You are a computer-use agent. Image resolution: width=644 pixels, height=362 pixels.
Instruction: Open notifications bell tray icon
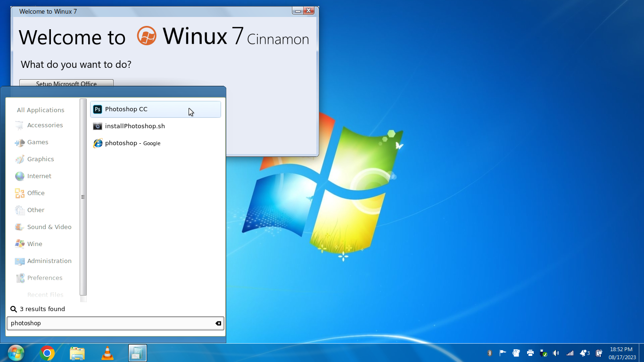[x=585, y=353]
